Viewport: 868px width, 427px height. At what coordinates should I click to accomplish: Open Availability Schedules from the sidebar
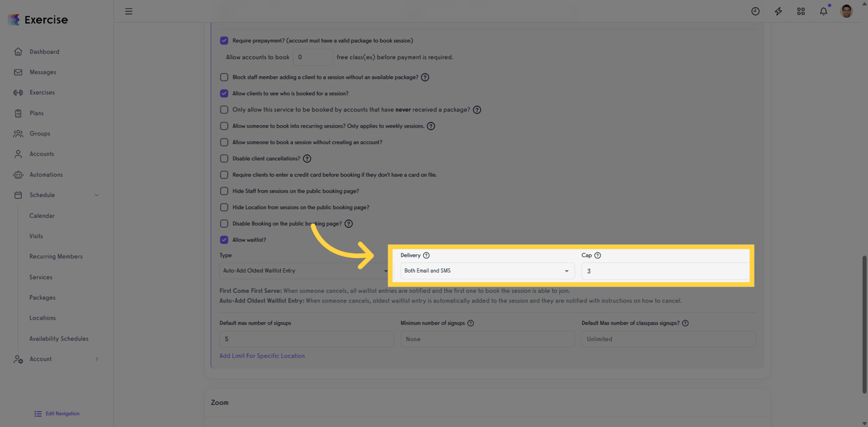(x=58, y=339)
